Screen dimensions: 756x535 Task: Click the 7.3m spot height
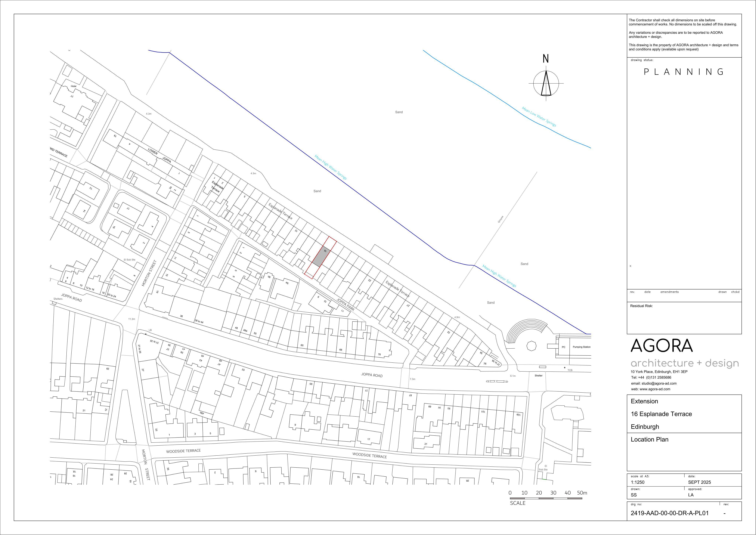point(413,379)
